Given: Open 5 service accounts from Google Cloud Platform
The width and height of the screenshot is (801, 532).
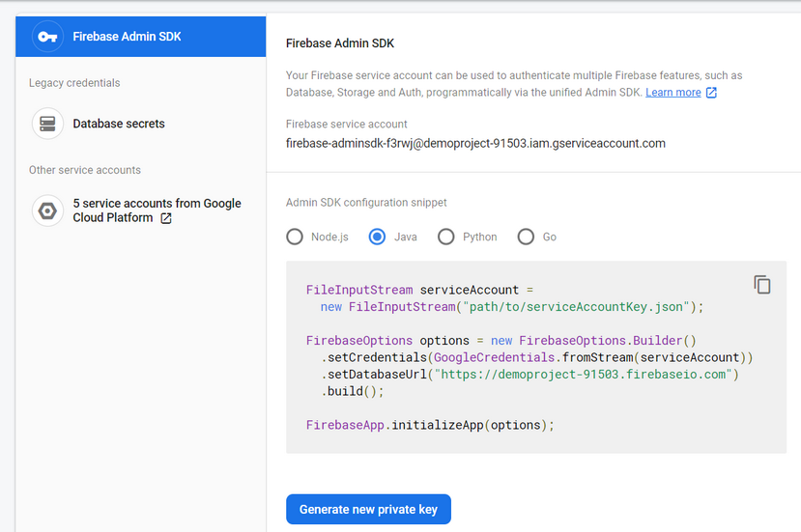Looking at the screenshot, I should (x=157, y=204).
